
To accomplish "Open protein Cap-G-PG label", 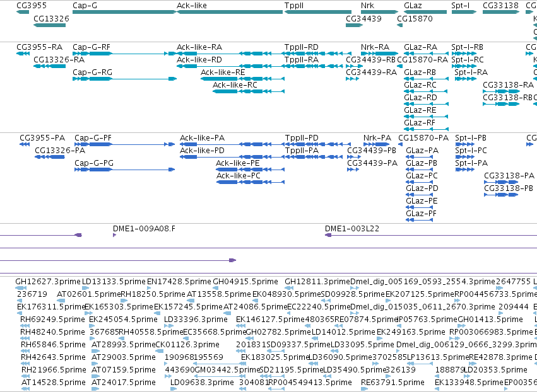I will pos(94,163).
